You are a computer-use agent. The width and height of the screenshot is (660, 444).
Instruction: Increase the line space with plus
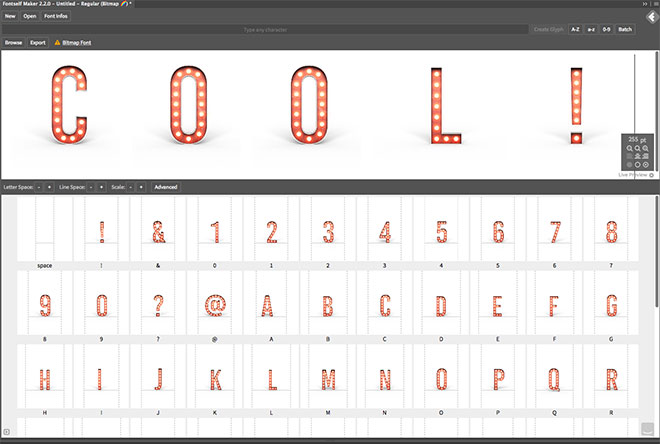(x=101, y=187)
